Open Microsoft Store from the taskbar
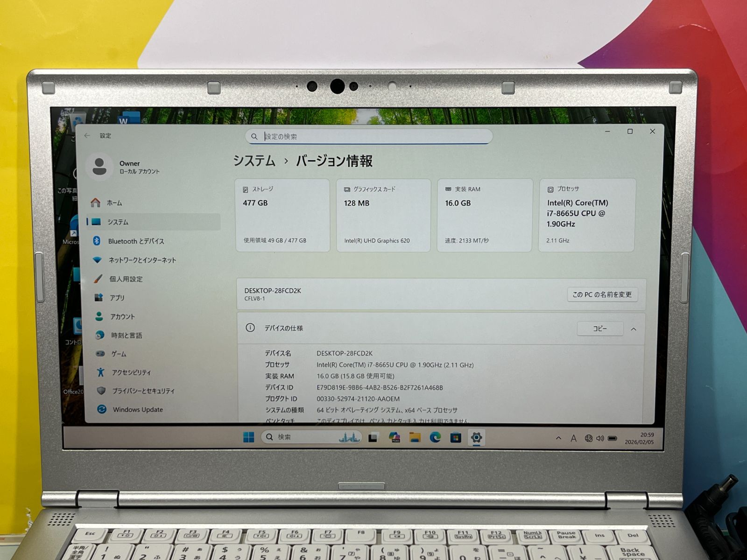Viewport: 747px width, 560px height. tap(456, 437)
